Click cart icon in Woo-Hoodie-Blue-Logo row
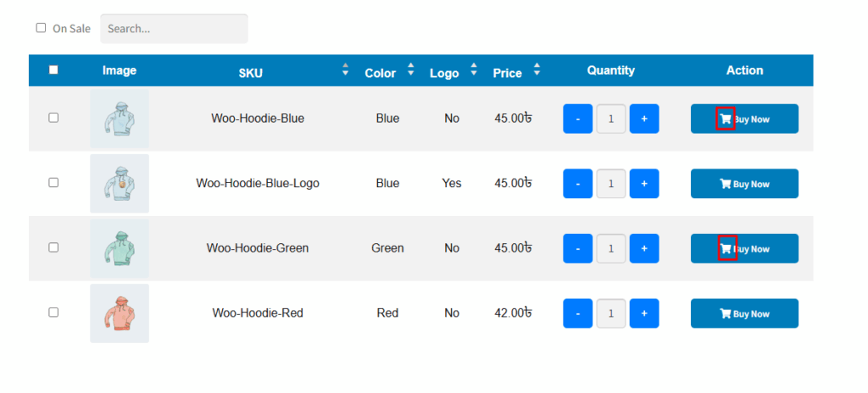Screen dimensions: 868x393 coord(726,184)
